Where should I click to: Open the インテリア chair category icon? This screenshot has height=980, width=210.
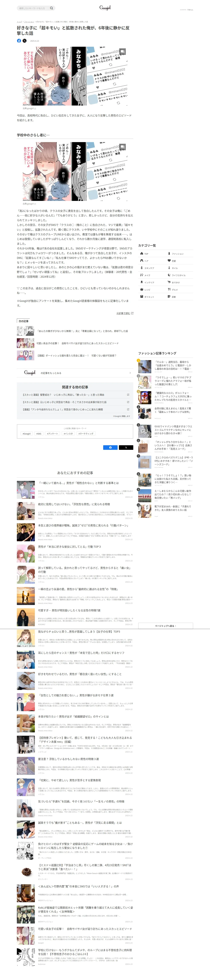142,282
